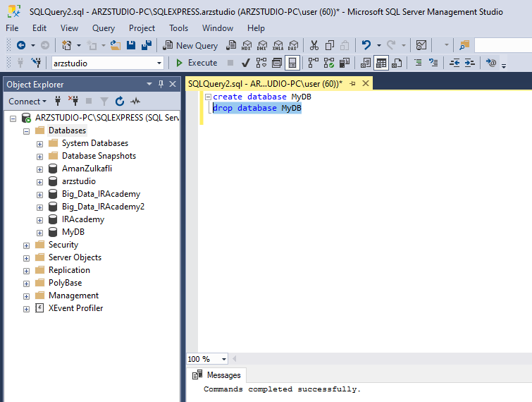Viewport: 532px width, 402px height.
Task: Switch to the Messages results tab
Action: pos(217,375)
